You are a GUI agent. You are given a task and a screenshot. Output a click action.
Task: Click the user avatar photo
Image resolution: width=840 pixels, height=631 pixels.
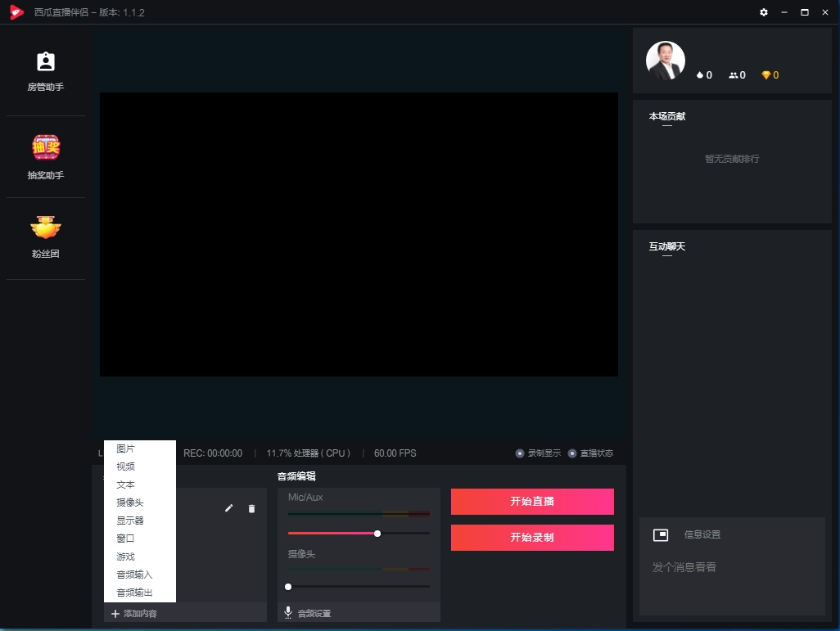click(x=666, y=60)
